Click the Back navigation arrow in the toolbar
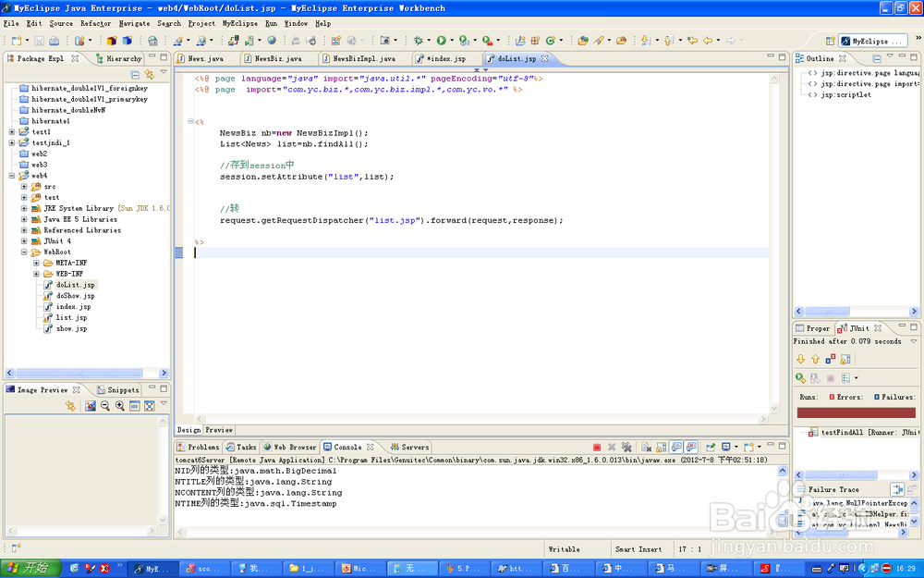This screenshot has height=578, width=924. [x=708, y=40]
